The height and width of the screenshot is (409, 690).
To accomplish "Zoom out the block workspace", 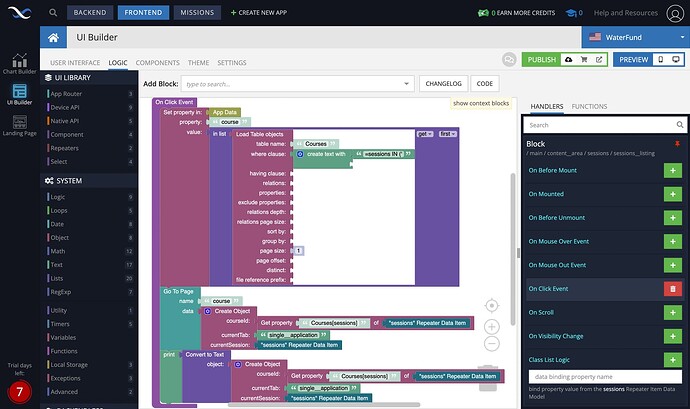I will [x=492, y=343].
